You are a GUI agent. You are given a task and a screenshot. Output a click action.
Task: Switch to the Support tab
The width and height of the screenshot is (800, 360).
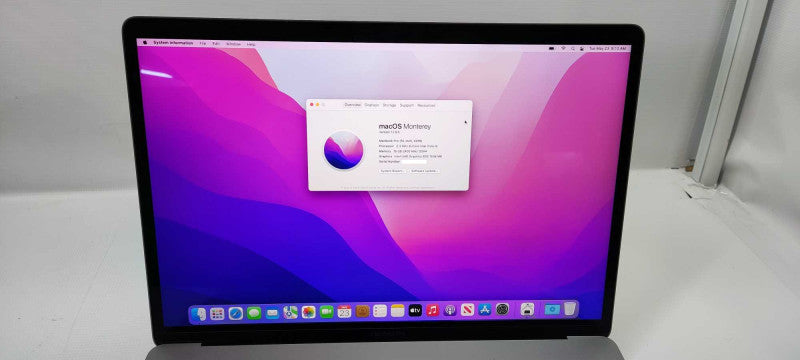pyautogui.click(x=407, y=105)
